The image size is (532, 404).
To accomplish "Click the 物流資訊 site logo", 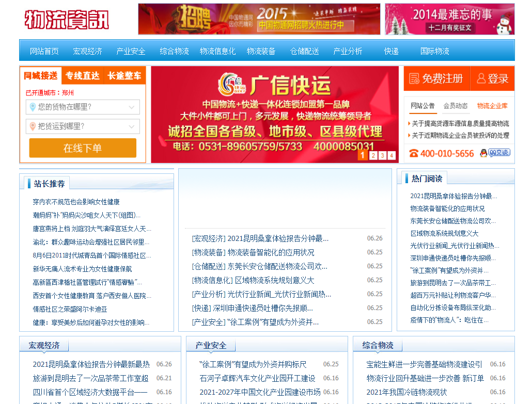I will click(x=67, y=19).
